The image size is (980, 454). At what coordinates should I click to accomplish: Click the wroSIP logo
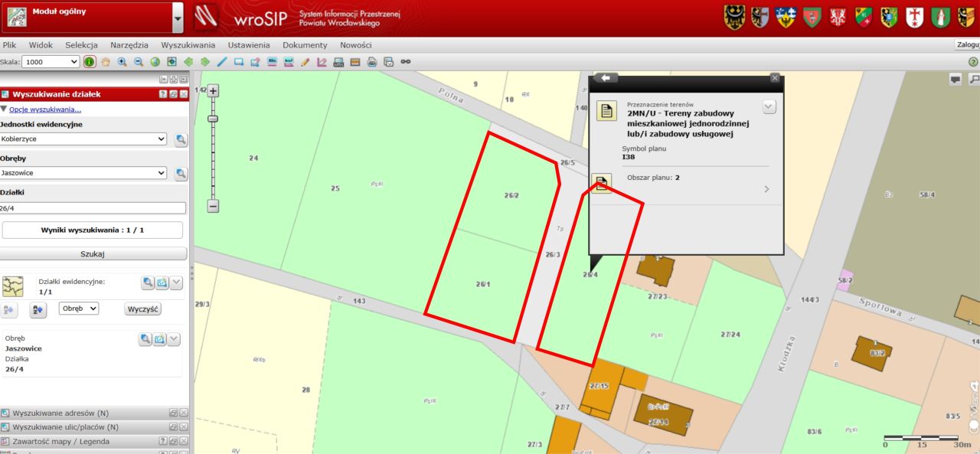tap(242, 18)
